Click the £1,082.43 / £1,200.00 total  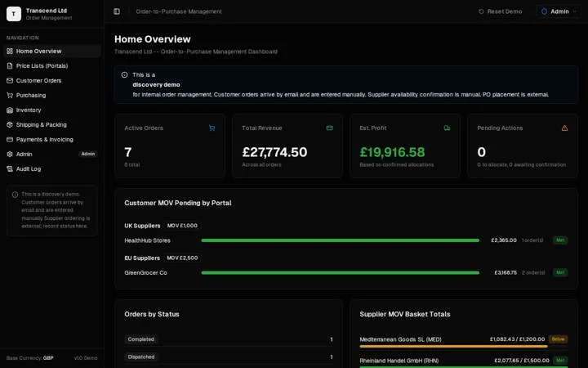coord(517,339)
